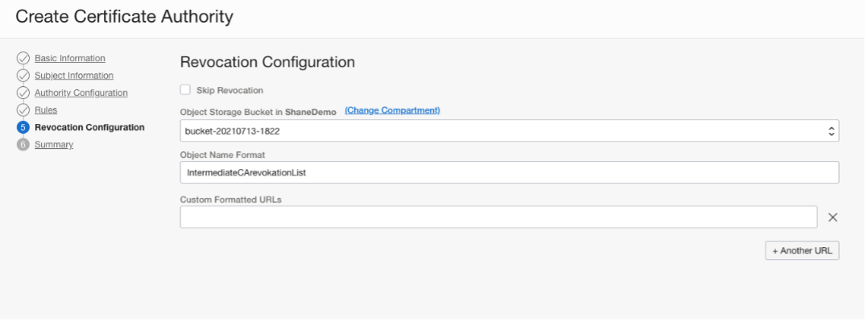Click into Custom Formatted URLs field
The image size is (868, 322).
[x=498, y=217]
